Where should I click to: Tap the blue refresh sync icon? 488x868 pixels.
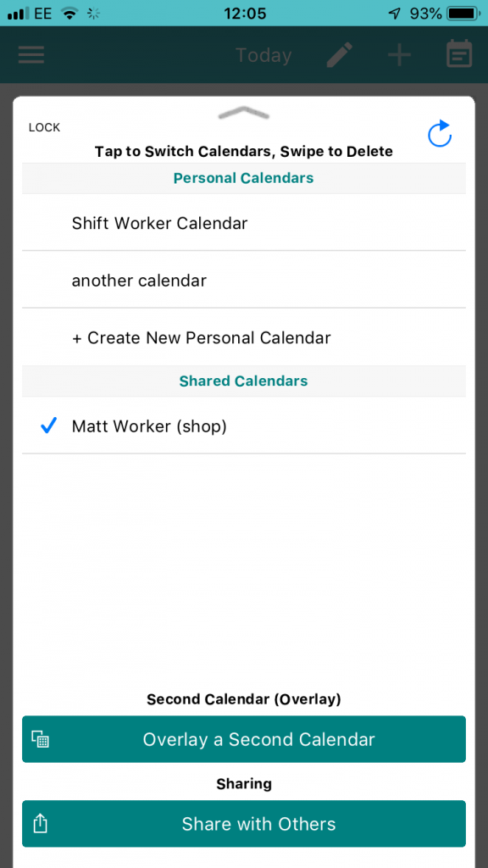tap(439, 134)
